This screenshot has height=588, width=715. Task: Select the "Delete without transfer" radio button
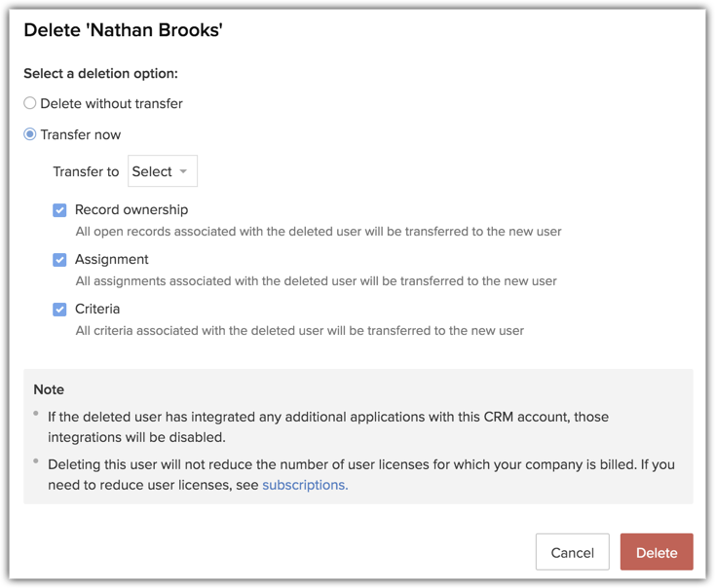pos(30,103)
